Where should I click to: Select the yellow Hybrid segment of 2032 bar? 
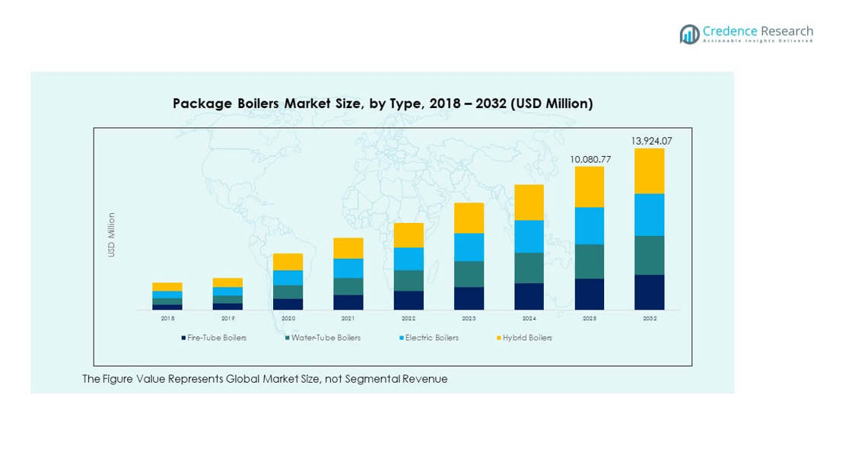[x=649, y=171]
